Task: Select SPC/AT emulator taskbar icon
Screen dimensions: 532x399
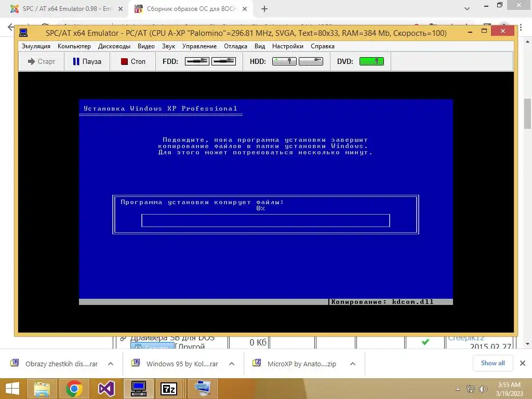Action: coord(139,389)
